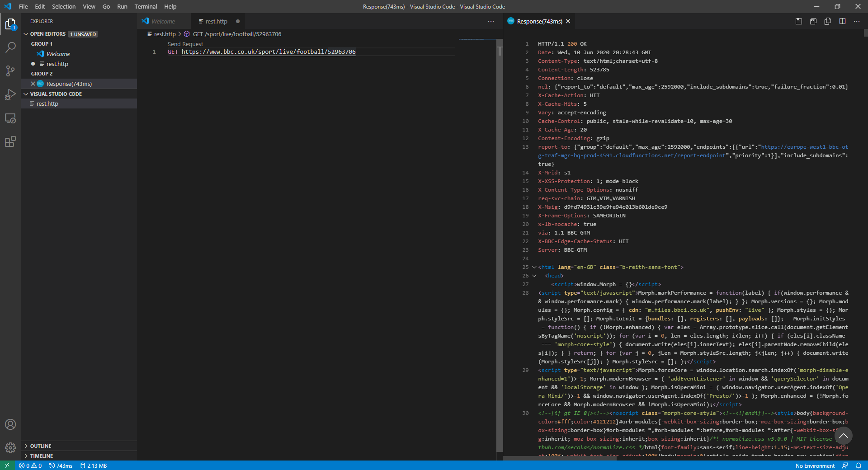Viewport: 868px width, 470px height.
Task: Click the No Environment status bar button
Action: click(815, 465)
